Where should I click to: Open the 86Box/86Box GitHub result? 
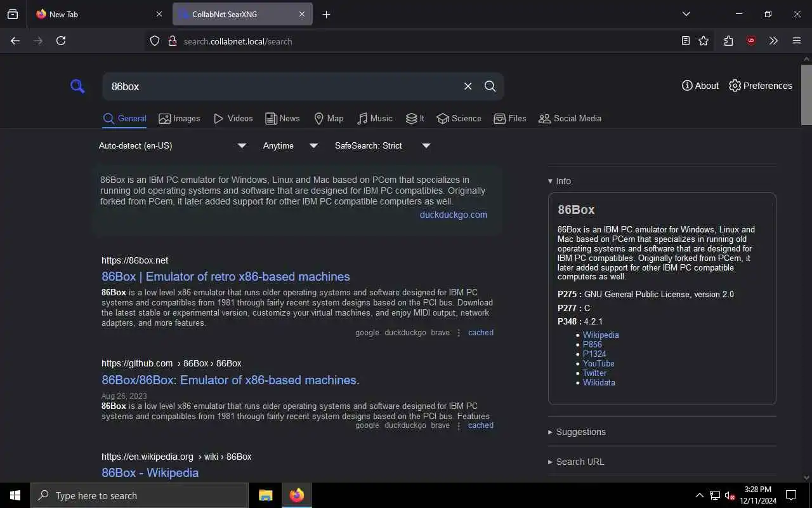pos(230,380)
